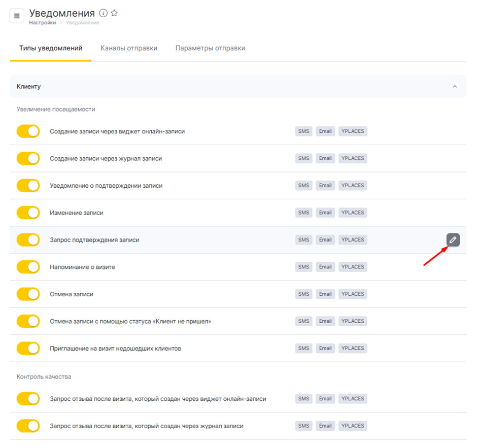Toggle off Создание записи через виджет онлайн-записи

pos(28,131)
